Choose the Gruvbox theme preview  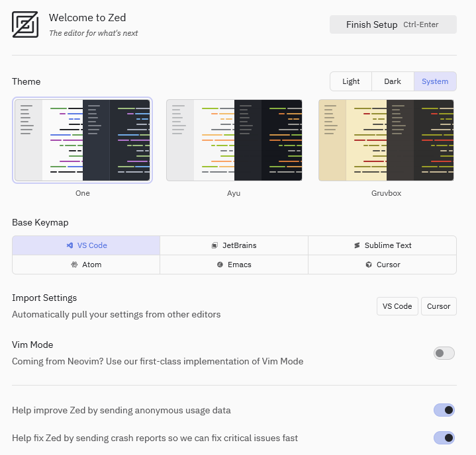[386, 140]
